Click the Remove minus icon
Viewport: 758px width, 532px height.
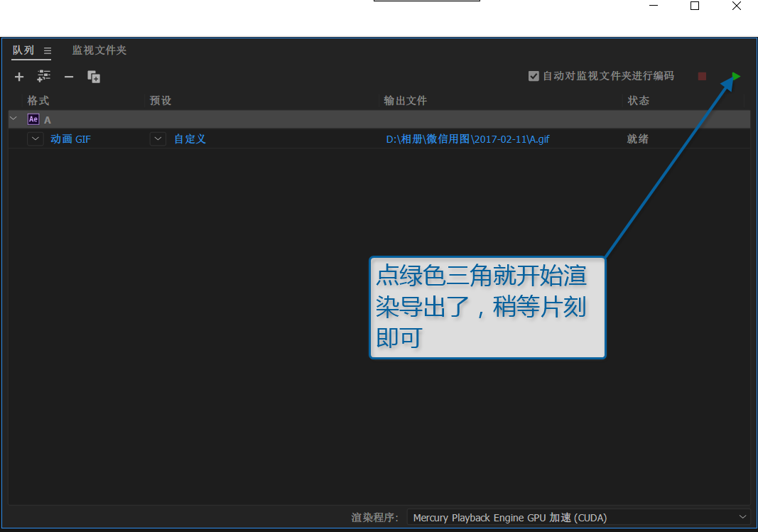69,77
